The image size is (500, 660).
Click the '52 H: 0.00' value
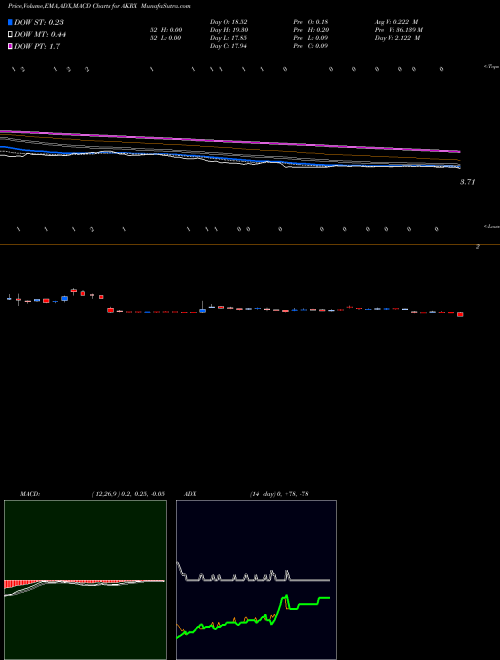(165, 30)
